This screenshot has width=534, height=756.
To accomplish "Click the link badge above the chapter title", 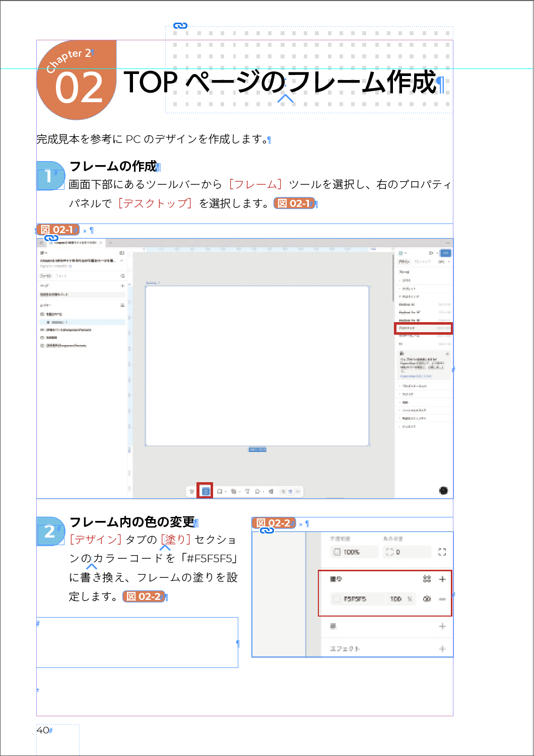I will coord(180,26).
